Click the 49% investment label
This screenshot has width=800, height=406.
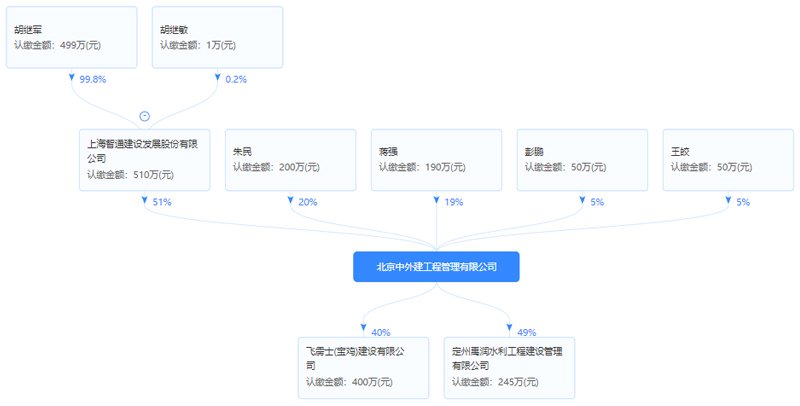click(x=527, y=333)
